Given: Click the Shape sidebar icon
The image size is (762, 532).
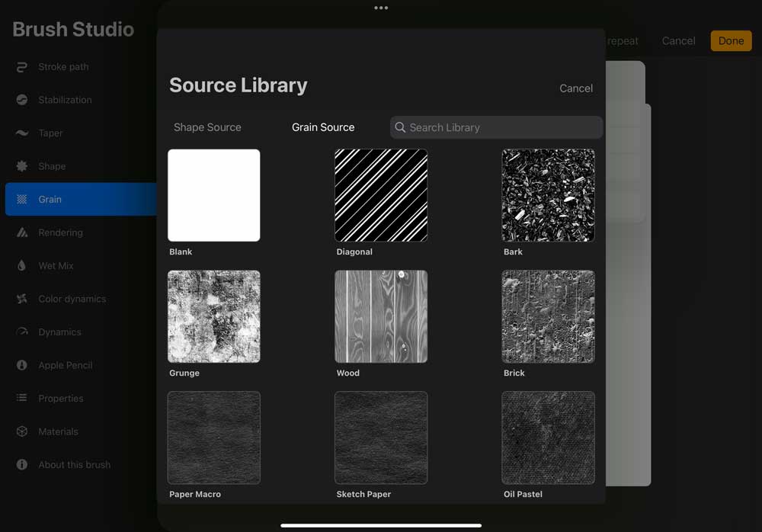Looking at the screenshot, I should coord(22,166).
